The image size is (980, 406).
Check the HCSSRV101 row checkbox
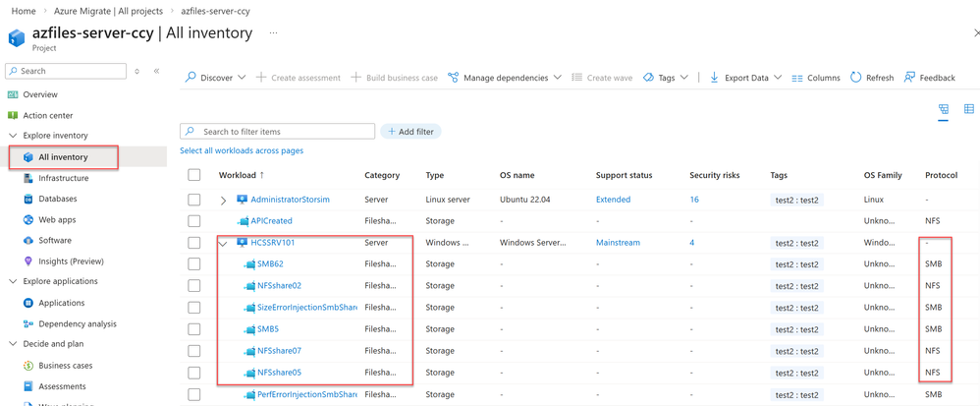pos(194,242)
